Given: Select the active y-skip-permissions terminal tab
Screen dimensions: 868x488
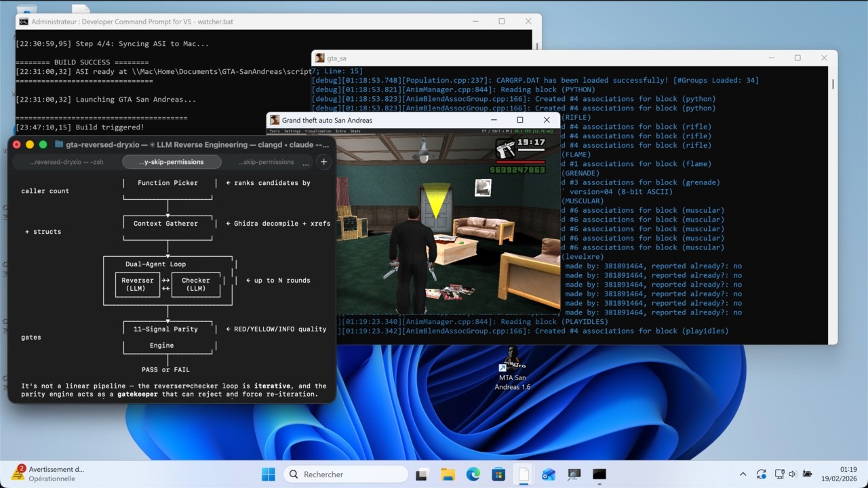Looking at the screenshot, I should point(172,162).
